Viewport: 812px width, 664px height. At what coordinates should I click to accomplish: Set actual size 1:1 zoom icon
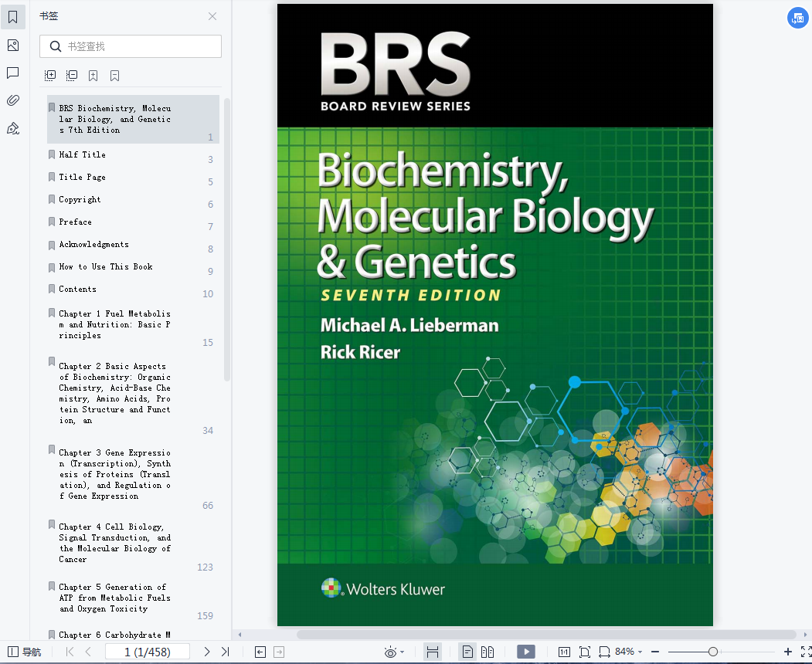(x=565, y=652)
